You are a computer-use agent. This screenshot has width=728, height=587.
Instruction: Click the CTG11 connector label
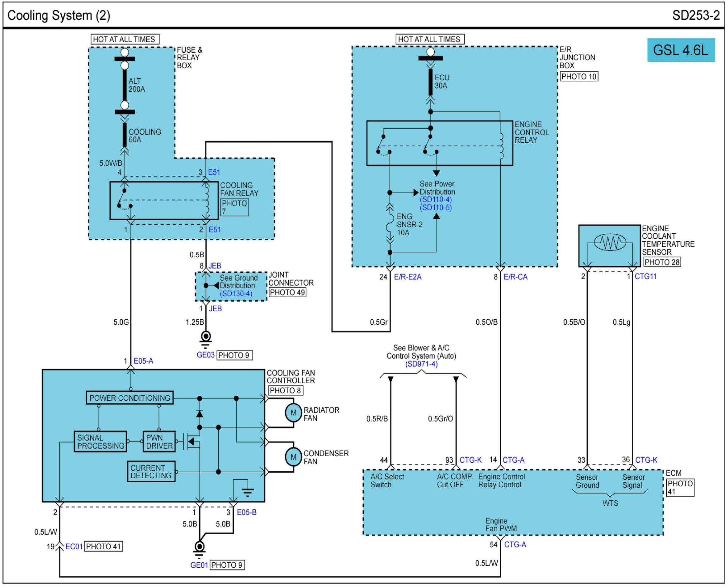(x=645, y=276)
